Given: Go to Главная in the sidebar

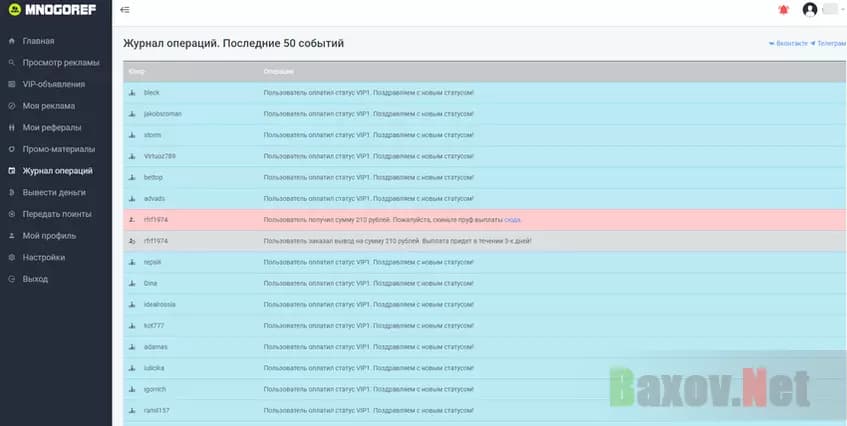Looking at the screenshot, I should 38,41.
